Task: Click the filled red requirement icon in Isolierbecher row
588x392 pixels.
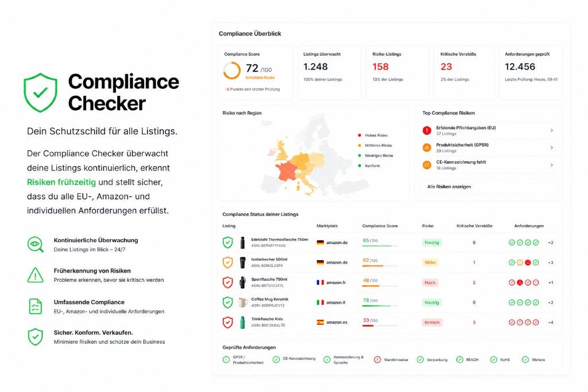Action: point(528,262)
